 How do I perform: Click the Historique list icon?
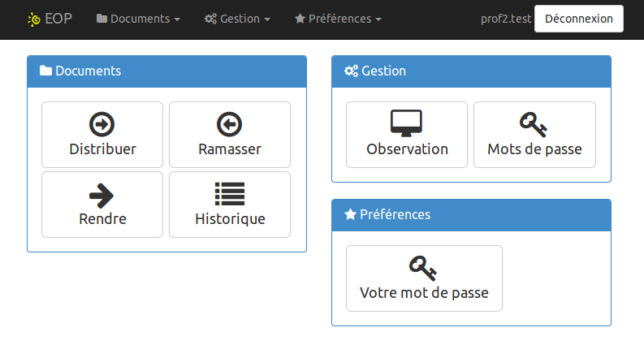[230, 194]
